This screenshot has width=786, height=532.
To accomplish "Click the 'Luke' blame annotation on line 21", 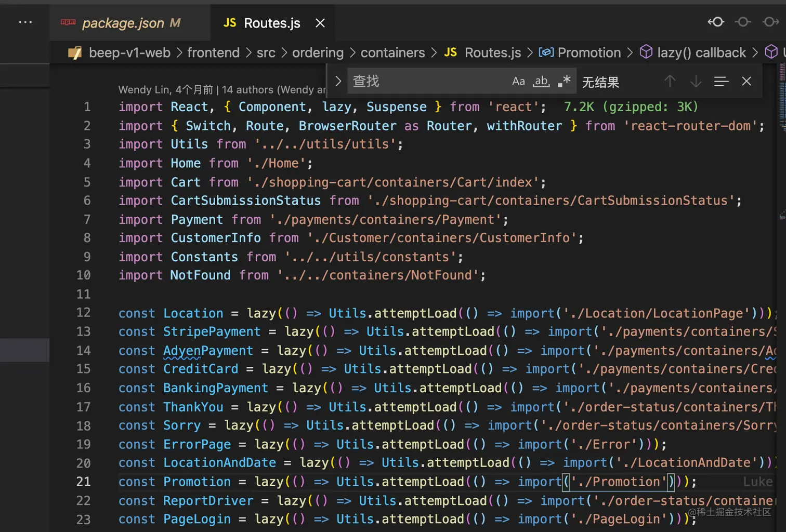I will [x=757, y=482].
